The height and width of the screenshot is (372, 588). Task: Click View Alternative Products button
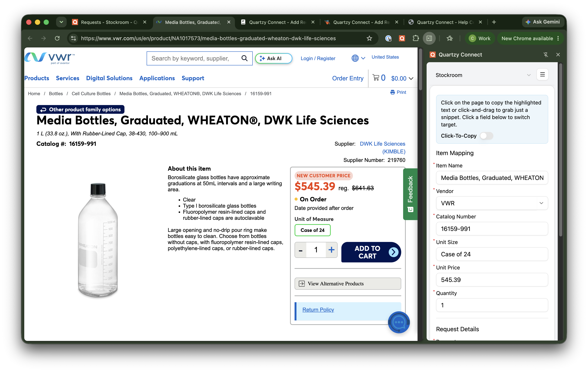(348, 283)
